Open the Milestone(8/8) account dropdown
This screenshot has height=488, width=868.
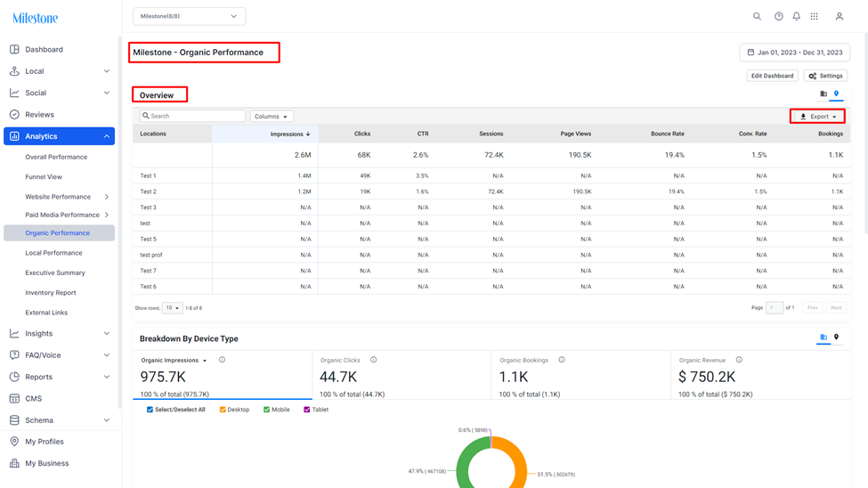click(x=190, y=17)
